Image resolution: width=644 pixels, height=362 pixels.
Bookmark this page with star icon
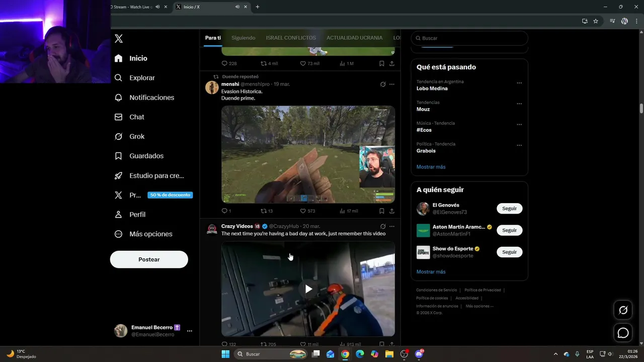point(596,21)
